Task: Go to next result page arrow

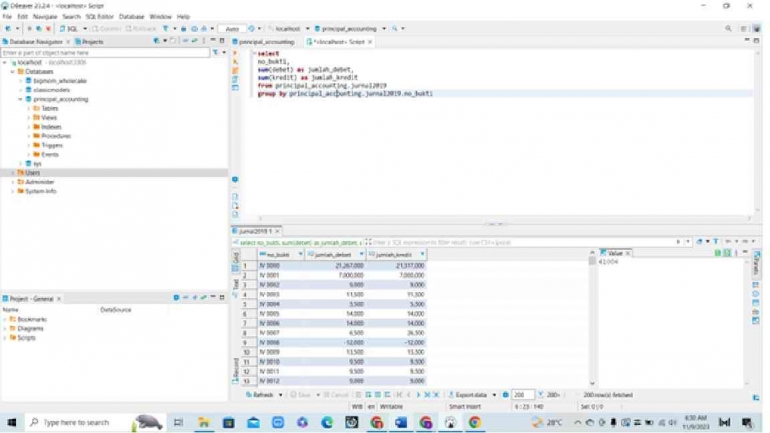Action: click(x=418, y=395)
